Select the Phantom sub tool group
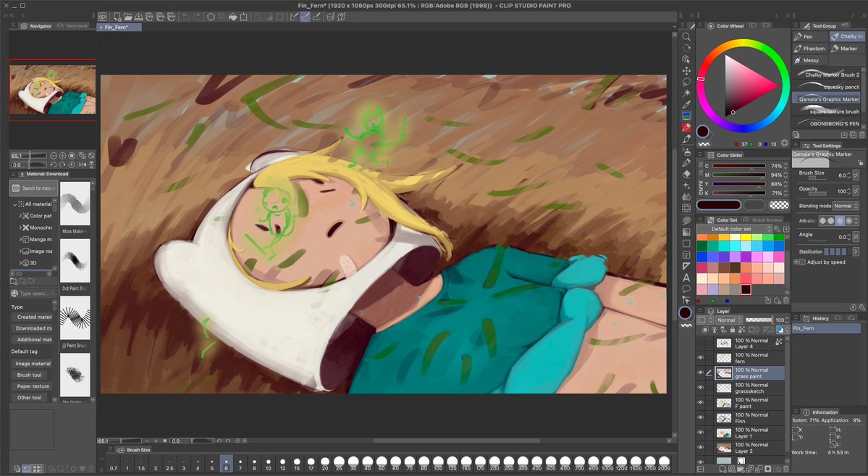The image size is (868, 476). (809, 49)
